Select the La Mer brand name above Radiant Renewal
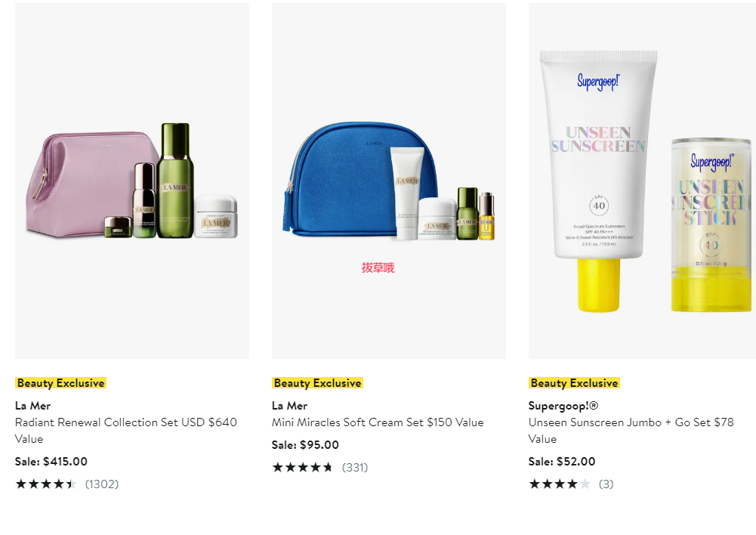Image resolution: width=756 pixels, height=535 pixels. pyautogui.click(x=32, y=406)
